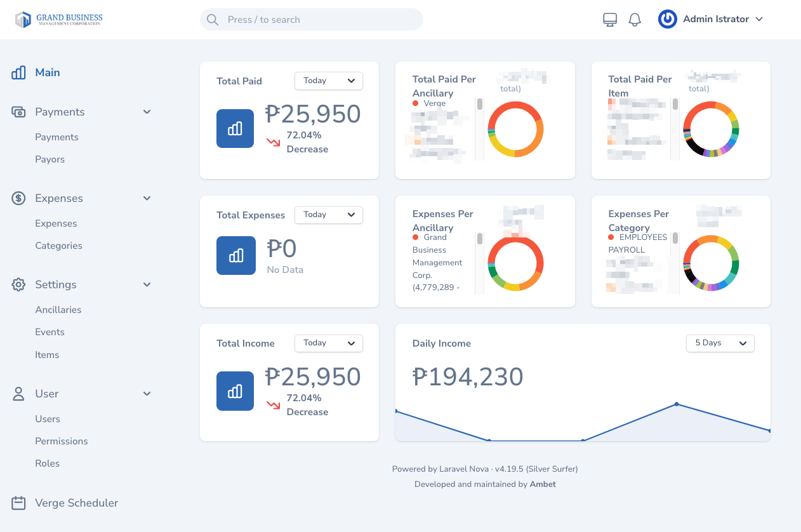Collapse the User sidebar section chevron
801x532 pixels.
point(147,394)
